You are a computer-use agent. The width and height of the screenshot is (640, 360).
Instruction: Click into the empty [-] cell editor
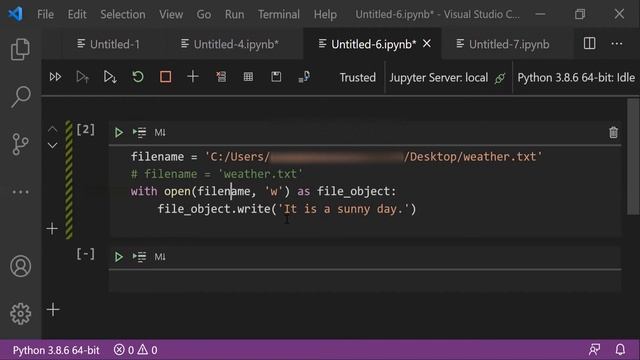tap(365, 281)
